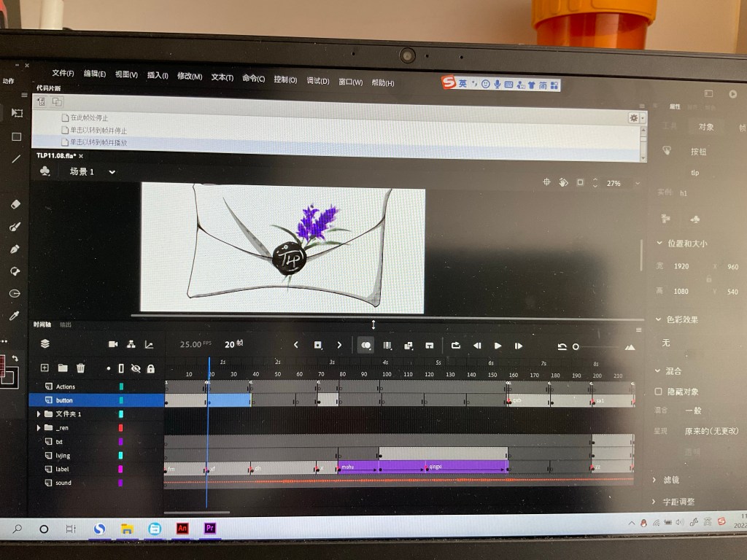
Task: Pick the Eyedropper tool
Action: (15, 316)
